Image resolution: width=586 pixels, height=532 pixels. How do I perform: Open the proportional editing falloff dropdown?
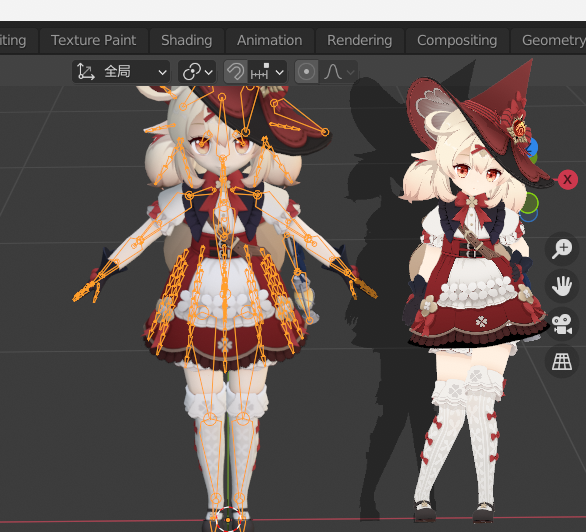(339, 71)
